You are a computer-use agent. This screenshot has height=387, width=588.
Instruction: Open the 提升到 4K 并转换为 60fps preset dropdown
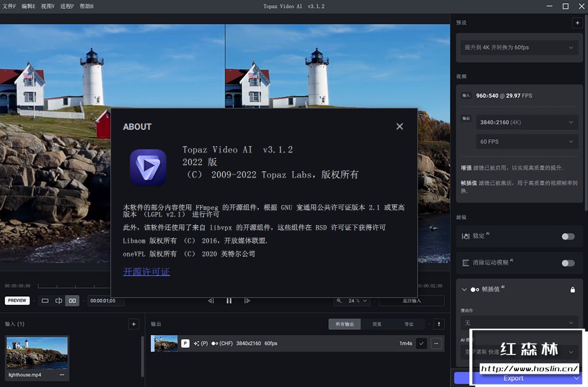[x=519, y=48]
